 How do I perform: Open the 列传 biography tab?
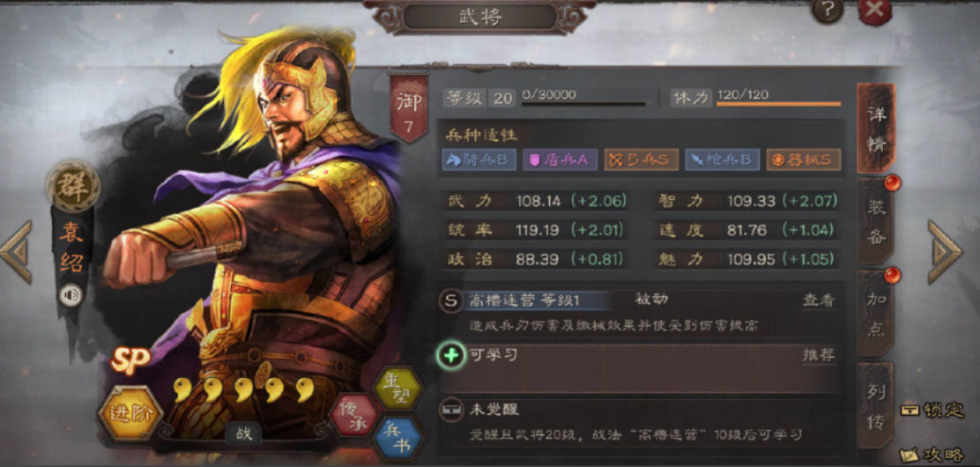coord(876,405)
